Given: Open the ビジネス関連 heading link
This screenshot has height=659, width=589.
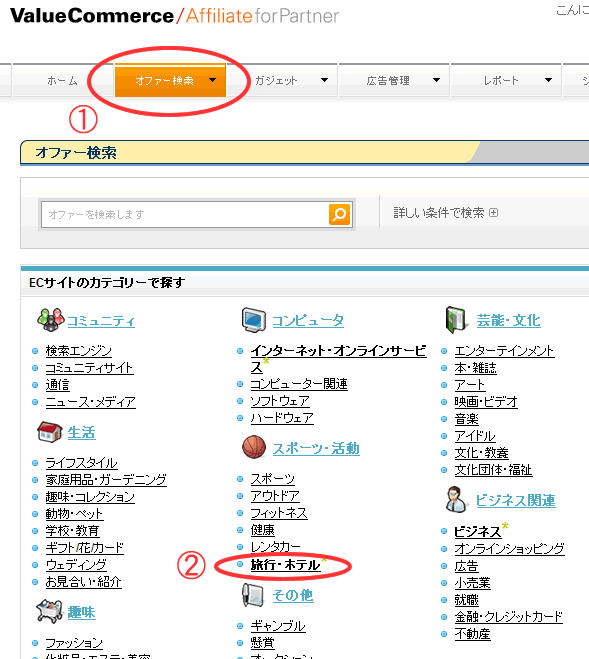Looking at the screenshot, I should 515,501.
